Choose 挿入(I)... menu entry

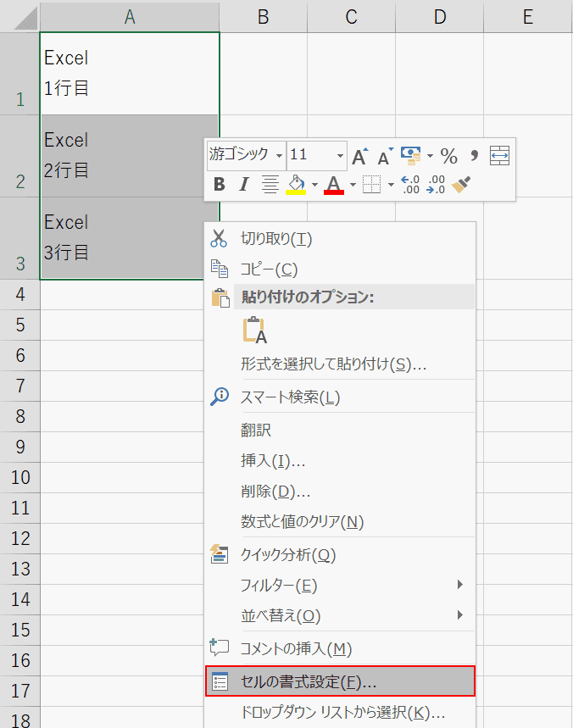(340, 460)
